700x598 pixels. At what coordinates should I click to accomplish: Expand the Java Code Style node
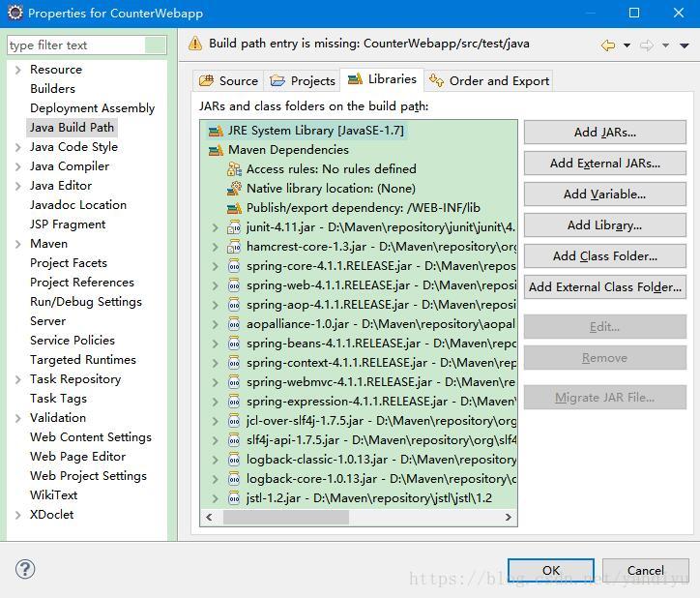(17, 147)
